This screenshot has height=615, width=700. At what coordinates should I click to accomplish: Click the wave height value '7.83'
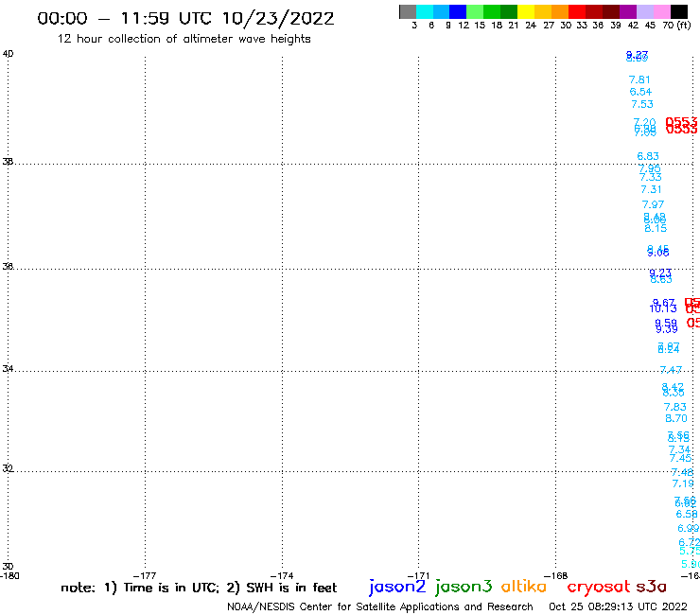point(675,408)
